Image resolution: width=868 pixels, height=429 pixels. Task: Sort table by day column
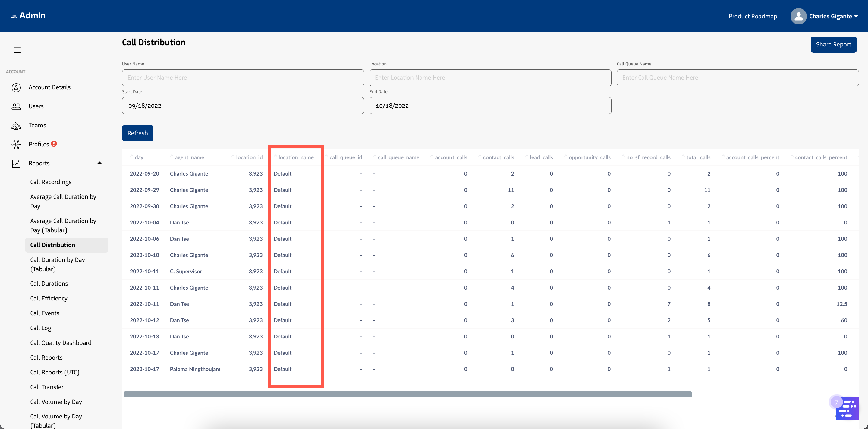click(139, 157)
